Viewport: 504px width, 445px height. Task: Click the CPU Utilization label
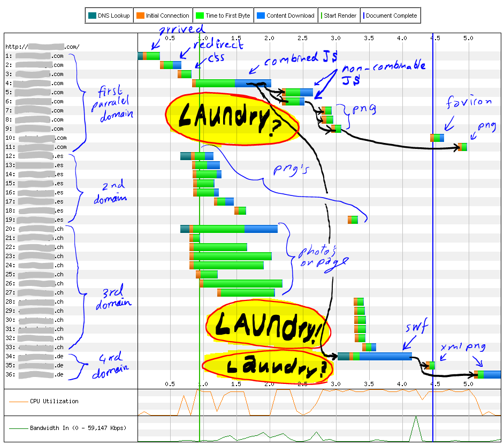coord(54,401)
